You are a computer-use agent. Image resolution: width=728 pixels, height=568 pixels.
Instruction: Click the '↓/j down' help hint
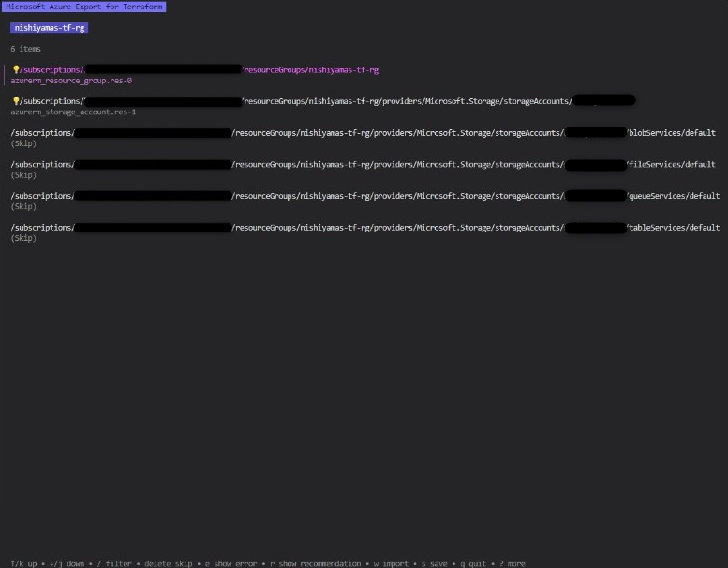pos(67,563)
